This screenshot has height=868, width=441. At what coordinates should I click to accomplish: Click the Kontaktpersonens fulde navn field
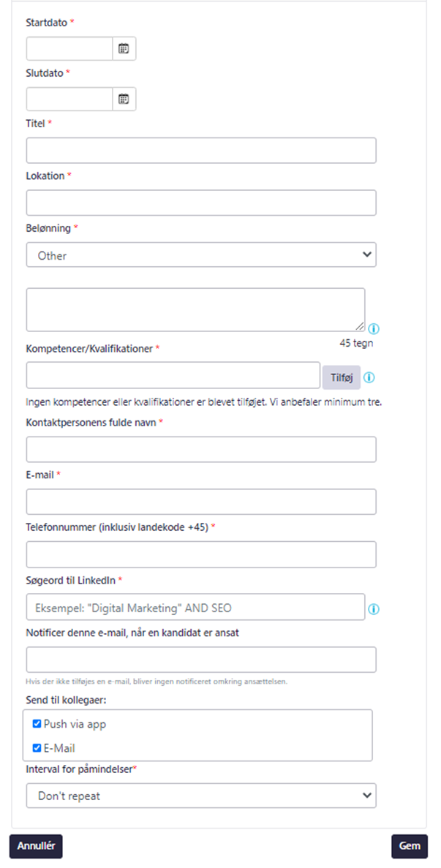(x=201, y=449)
